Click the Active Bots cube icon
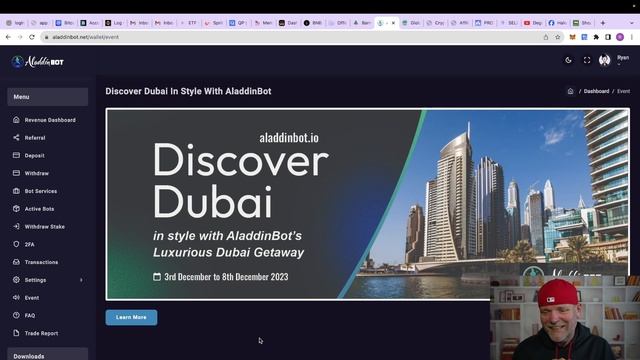The image size is (640, 360). (x=16, y=209)
